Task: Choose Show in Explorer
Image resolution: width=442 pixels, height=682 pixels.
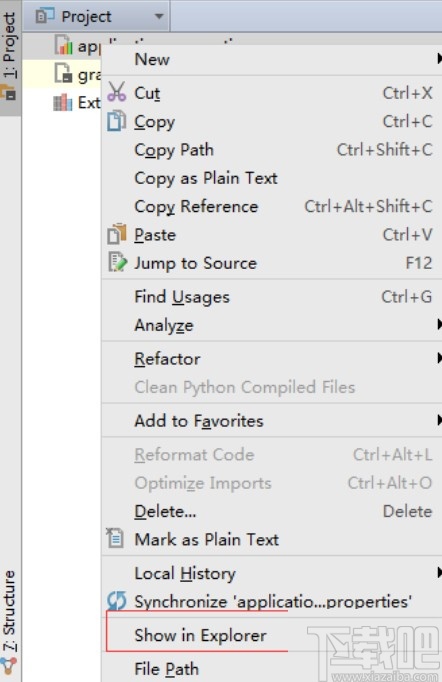Action: (200, 635)
